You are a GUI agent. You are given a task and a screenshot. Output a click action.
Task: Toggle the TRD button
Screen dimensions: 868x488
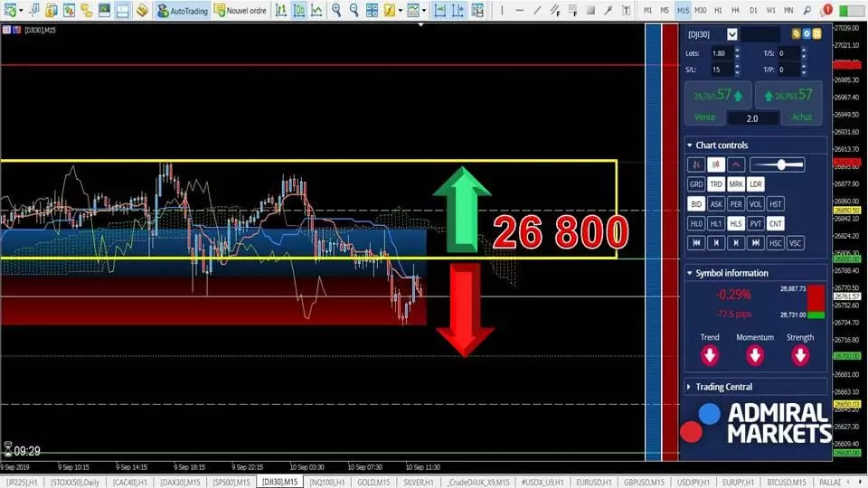[716, 184]
